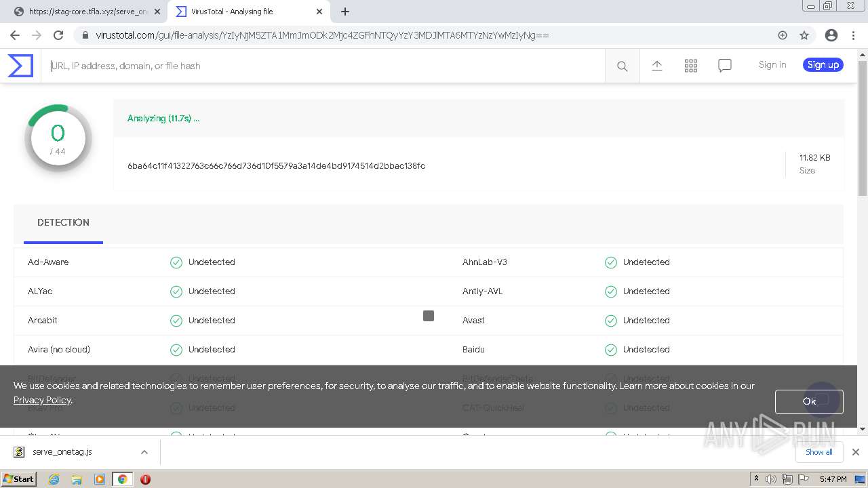This screenshot has width=868, height=488.
Task: Click the search magnifier icon
Action: click(x=622, y=66)
